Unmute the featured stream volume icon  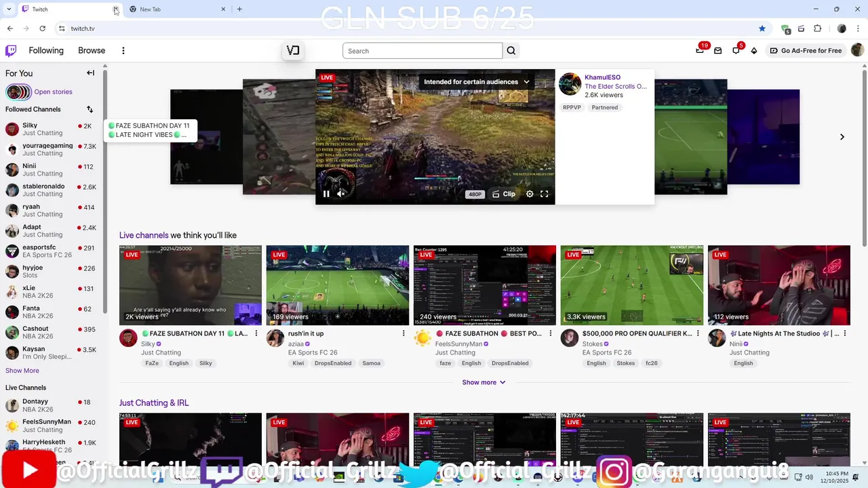click(x=341, y=194)
